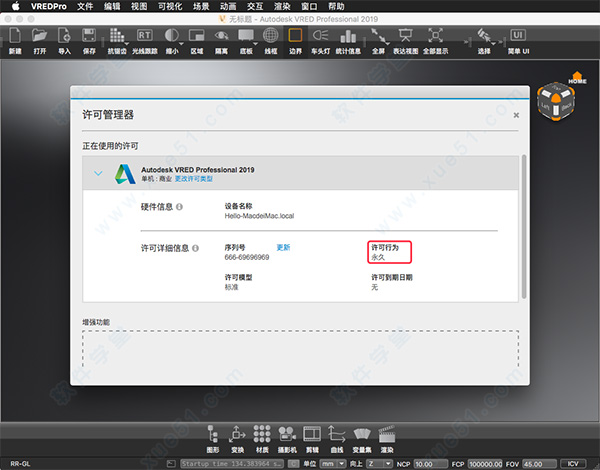Click the 导入 (Import) toolbar icon
Screen dimensions: 600x470
coord(64,36)
